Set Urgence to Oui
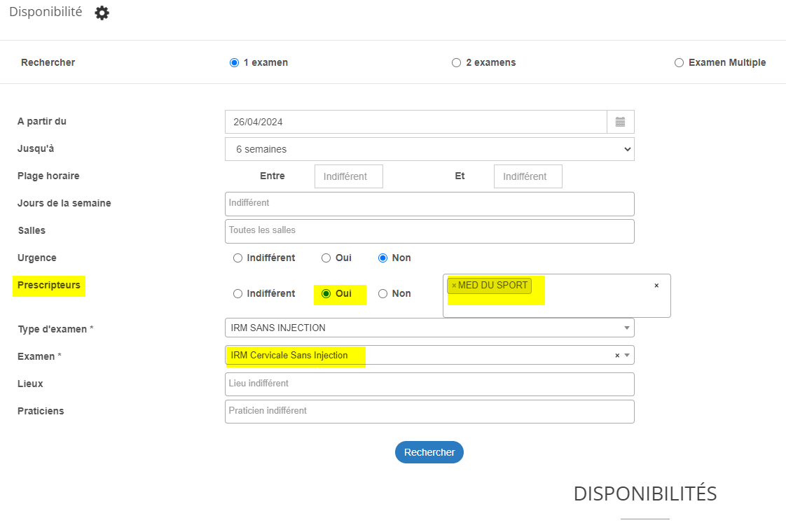The image size is (786, 532). pyautogui.click(x=326, y=258)
